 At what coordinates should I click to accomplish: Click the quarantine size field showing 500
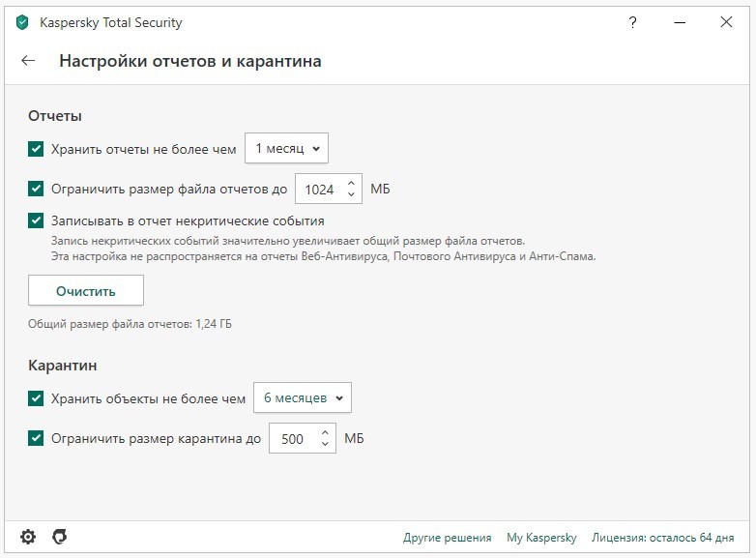pos(292,439)
